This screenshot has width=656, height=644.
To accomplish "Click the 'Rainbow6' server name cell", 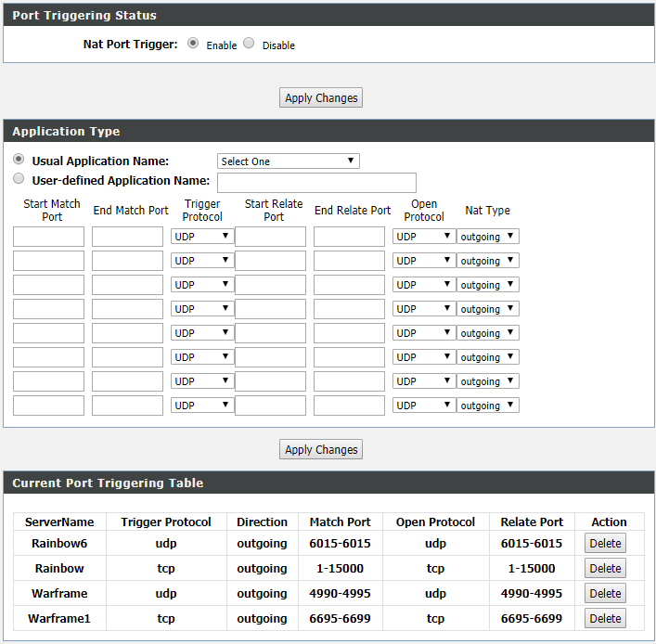I will 59,543.
